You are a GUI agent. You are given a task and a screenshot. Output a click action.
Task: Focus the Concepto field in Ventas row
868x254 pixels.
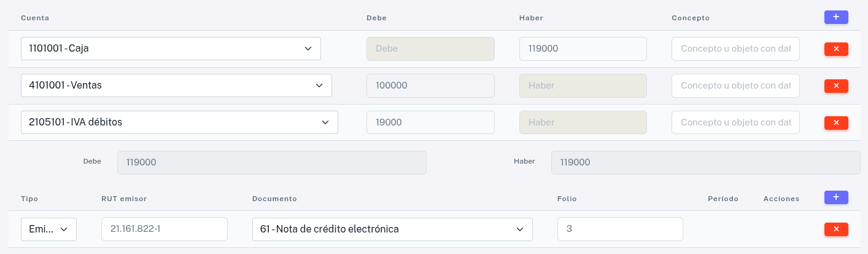coord(735,85)
